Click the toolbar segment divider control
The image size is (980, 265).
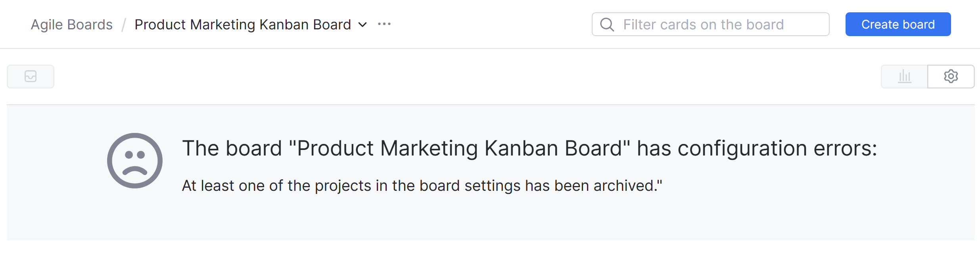click(927, 77)
